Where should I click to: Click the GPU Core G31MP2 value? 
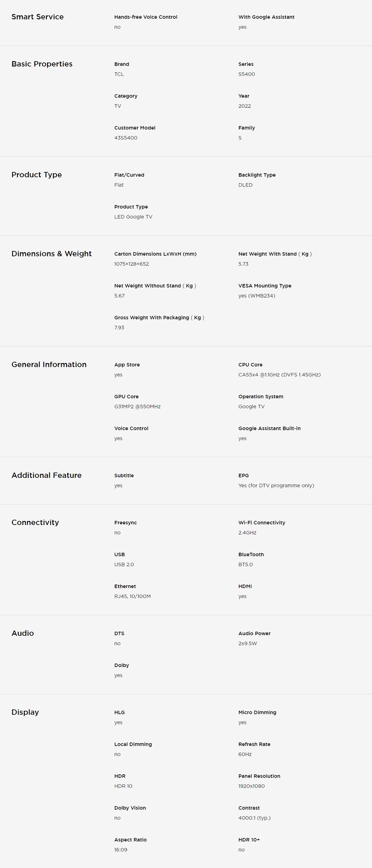point(137,406)
